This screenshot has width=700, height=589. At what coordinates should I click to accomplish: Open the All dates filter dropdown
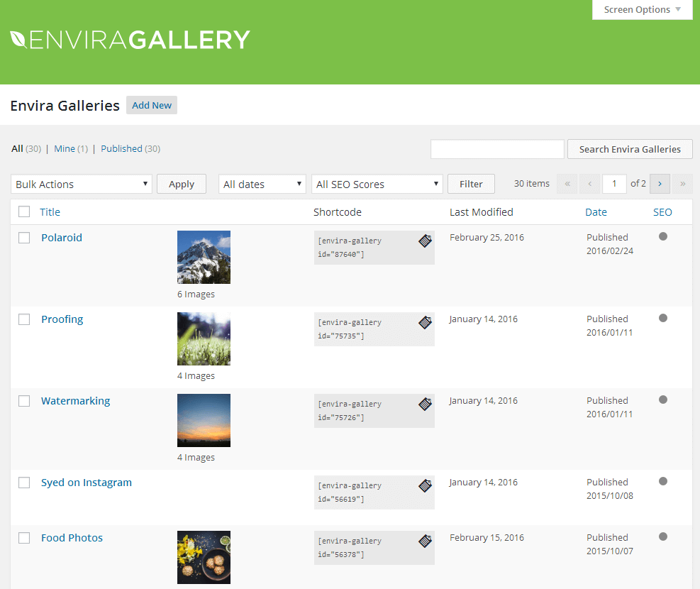pos(262,184)
